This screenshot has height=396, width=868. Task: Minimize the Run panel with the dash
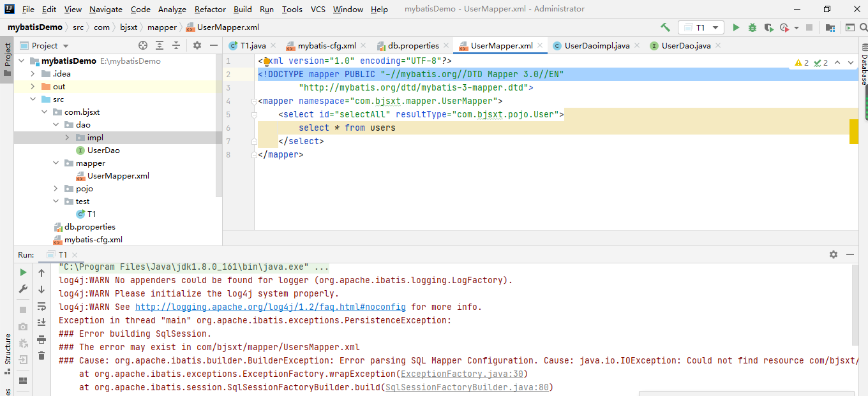(850, 254)
